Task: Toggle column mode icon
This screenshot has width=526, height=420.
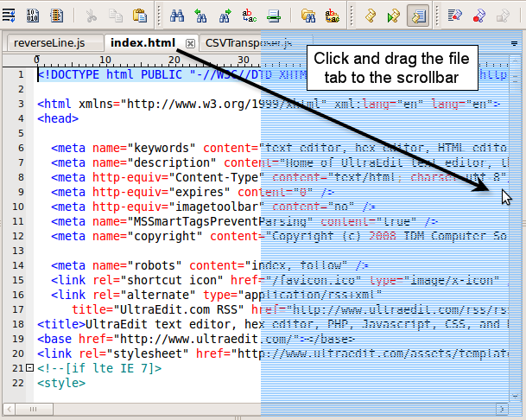Action: click(57, 15)
